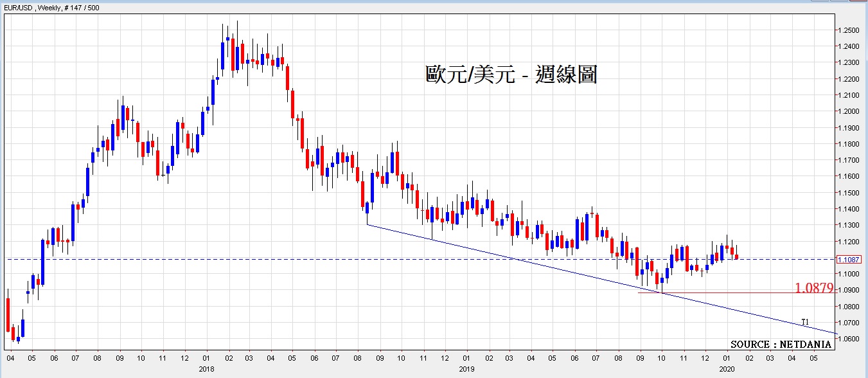This screenshot has height=378, width=868.
Task: Click the 1.2000 price axis label
Action: tap(849, 111)
